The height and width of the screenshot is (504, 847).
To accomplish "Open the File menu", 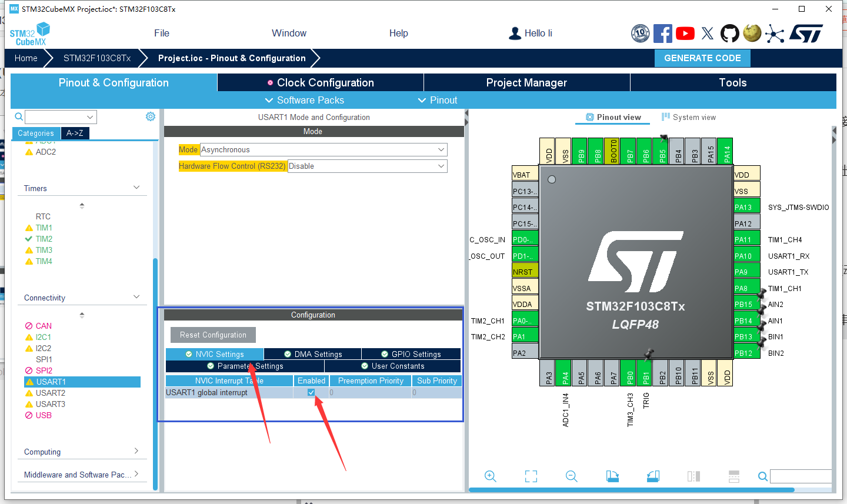I will coord(162,33).
